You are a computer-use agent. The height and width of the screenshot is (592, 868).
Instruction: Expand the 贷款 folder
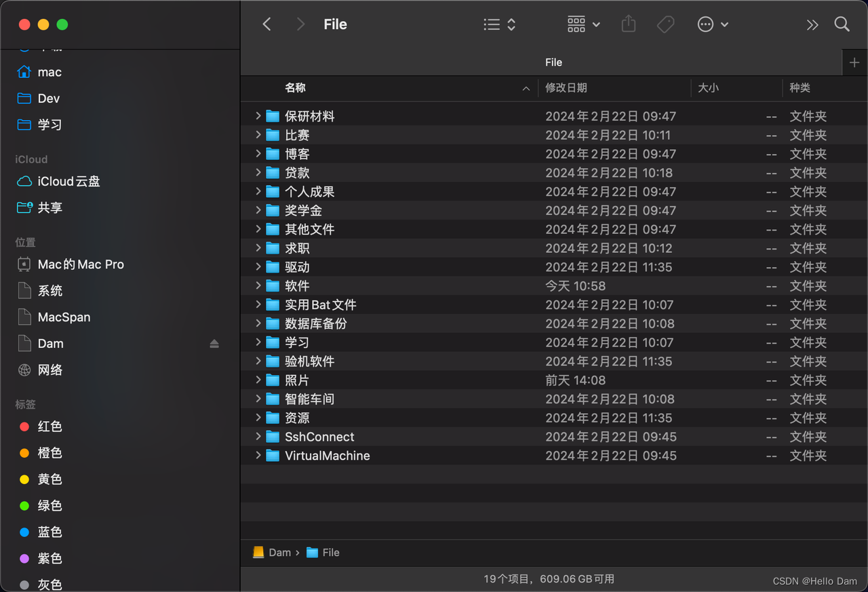coord(258,173)
